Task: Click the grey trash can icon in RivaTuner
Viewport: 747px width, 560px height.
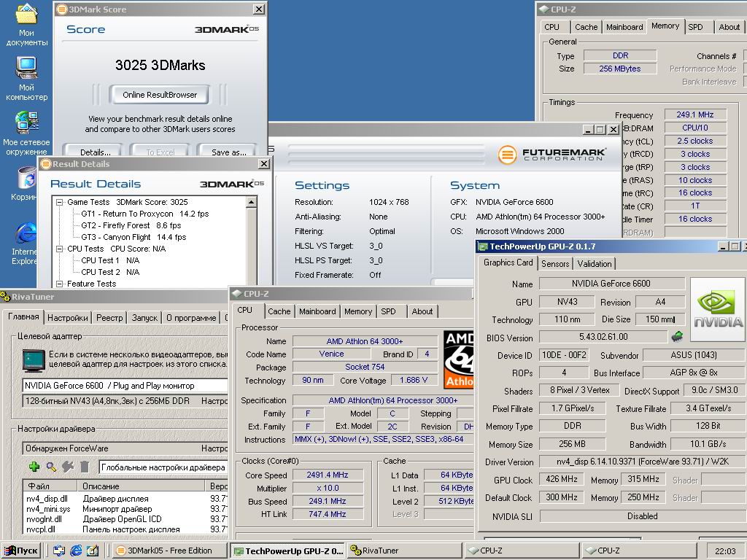Action: 85,467
